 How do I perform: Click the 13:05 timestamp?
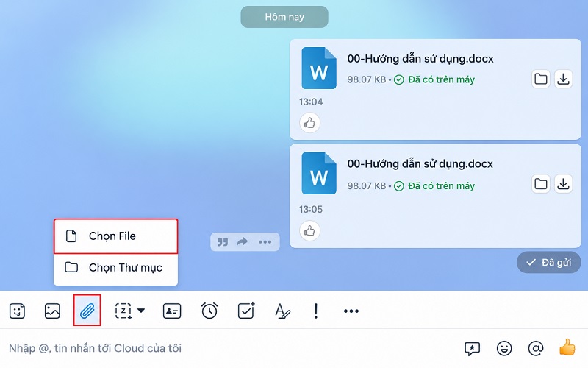(311, 209)
